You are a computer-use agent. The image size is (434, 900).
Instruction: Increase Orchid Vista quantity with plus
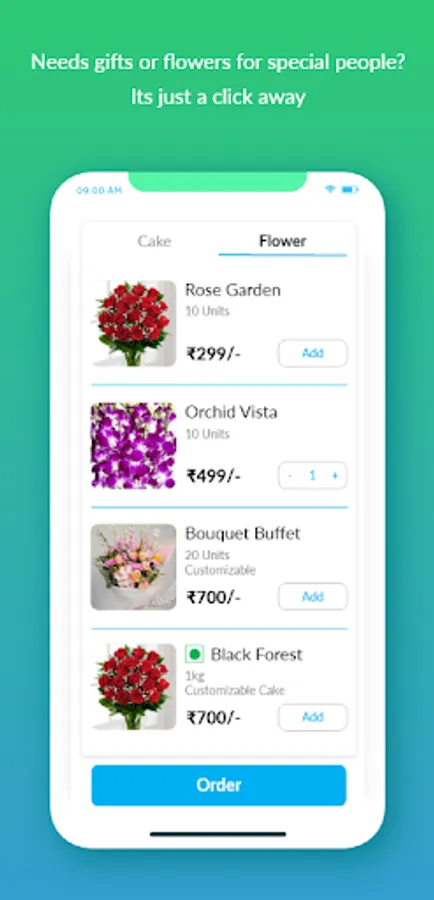[x=335, y=476]
